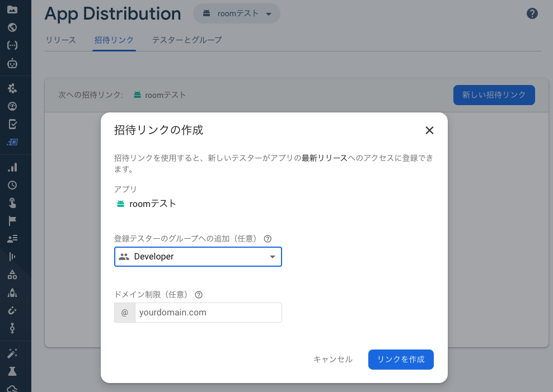This screenshot has width=553, height=392.
Task: Click キャンセル in dialog
Action: point(333,359)
